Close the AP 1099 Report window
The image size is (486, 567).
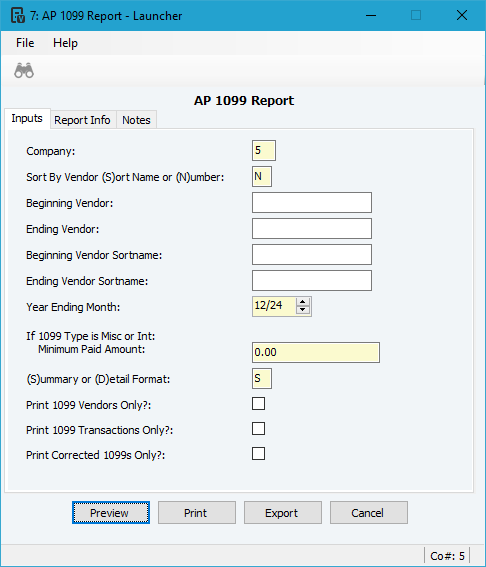tap(462, 15)
